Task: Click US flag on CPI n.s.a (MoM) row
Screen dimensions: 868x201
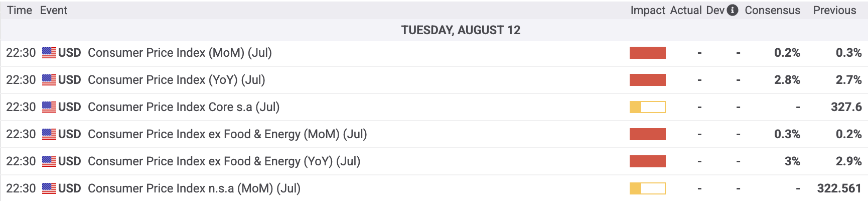Action: [x=49, y=188]
